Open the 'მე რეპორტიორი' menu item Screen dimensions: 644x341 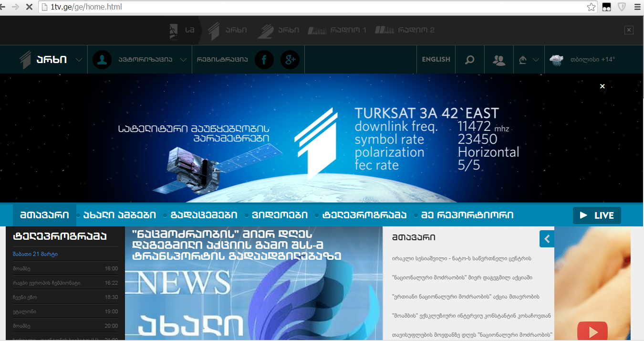coord(467,215)
